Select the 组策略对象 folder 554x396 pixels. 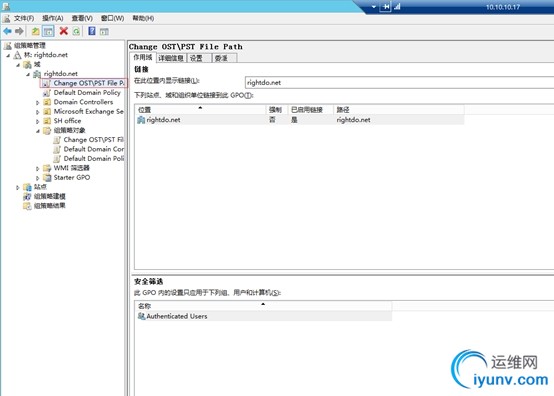click(x=69, y=130)
